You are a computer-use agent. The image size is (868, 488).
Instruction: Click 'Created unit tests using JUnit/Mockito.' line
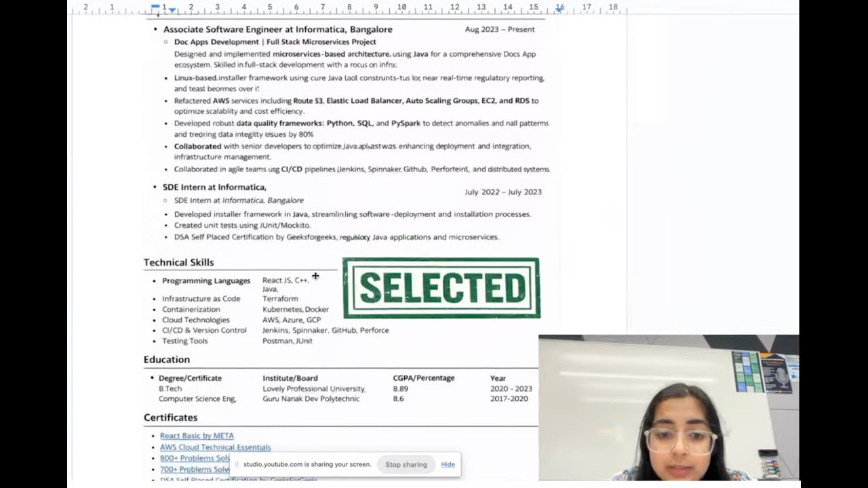point(242,225)
